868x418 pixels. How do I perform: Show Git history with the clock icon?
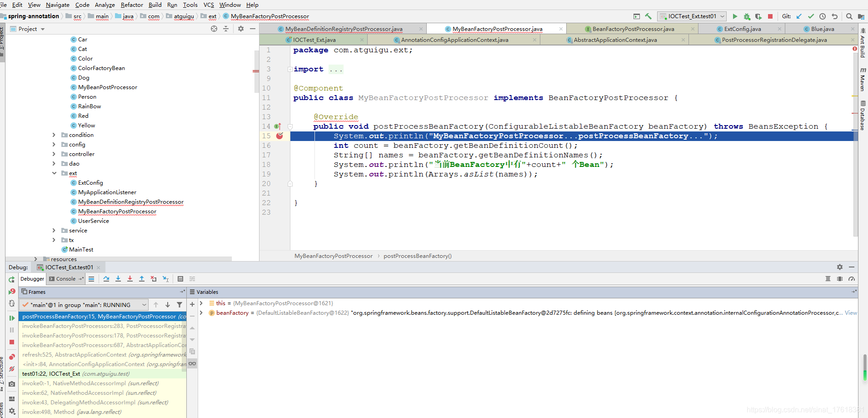click(823, 16)
